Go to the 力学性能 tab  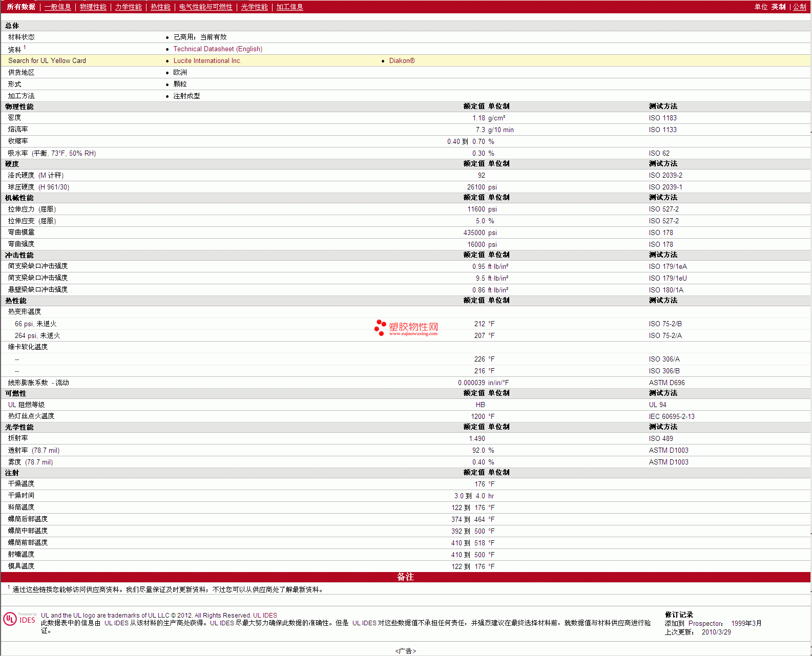128,7
